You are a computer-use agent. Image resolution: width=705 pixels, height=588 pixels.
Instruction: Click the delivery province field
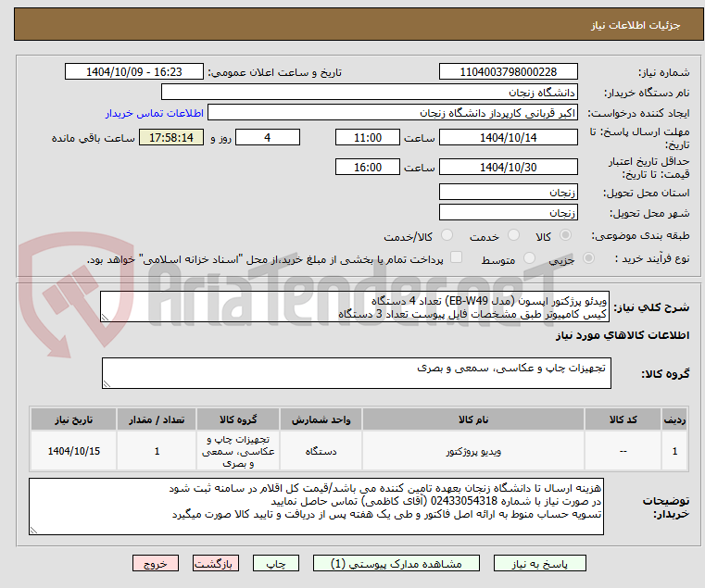click(x=508, y=193)
